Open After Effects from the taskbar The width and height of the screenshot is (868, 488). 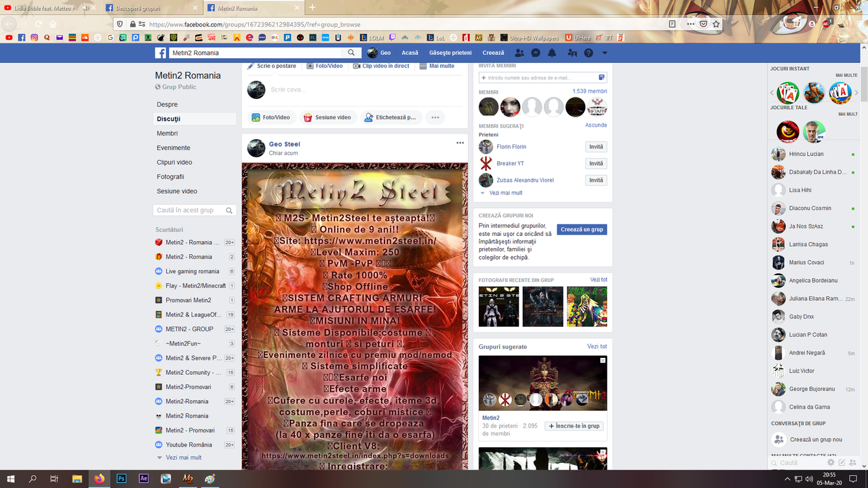pos(143,479)
